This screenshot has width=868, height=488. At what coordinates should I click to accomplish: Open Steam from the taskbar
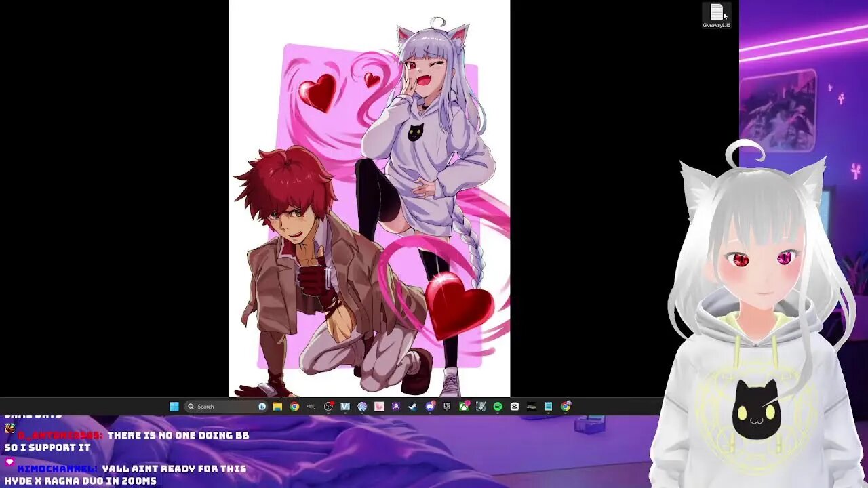[413, 407]
